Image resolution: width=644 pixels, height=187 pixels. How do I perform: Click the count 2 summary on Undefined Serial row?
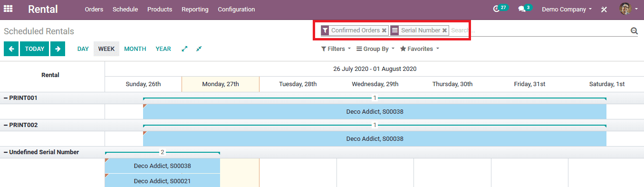coord(162,152)
